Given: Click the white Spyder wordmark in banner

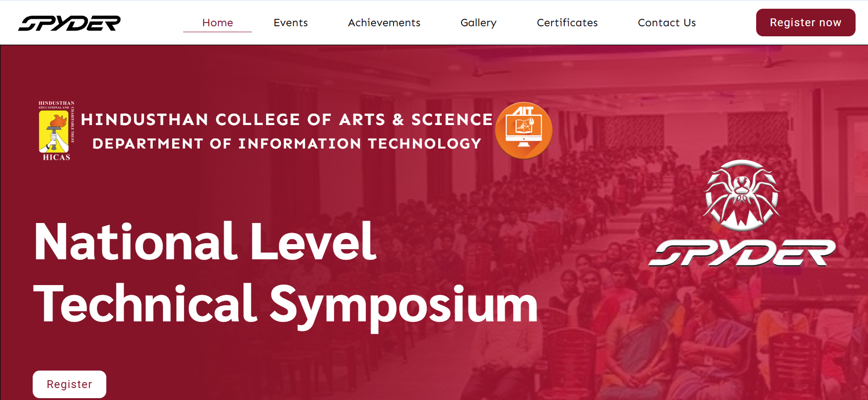Looking at the screenshot, I should [x=741, y=252].
